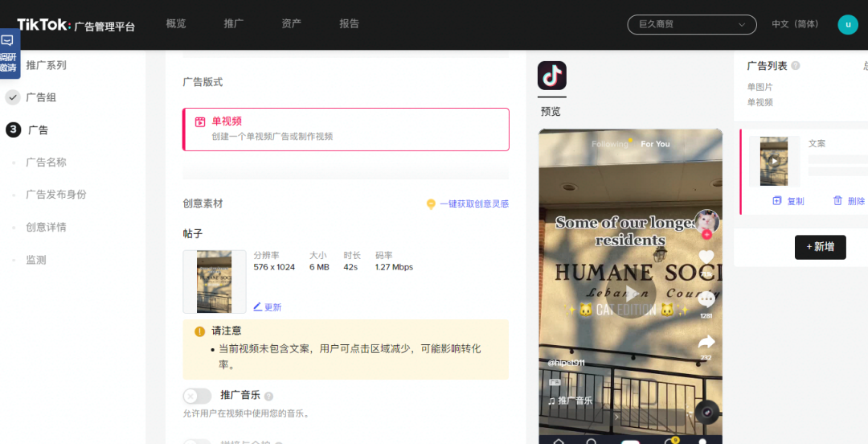Image resolution: width=868 pixels, height=444 pixels.
Task: Click the Following tab in preview
Action: [x=609, y=144]
